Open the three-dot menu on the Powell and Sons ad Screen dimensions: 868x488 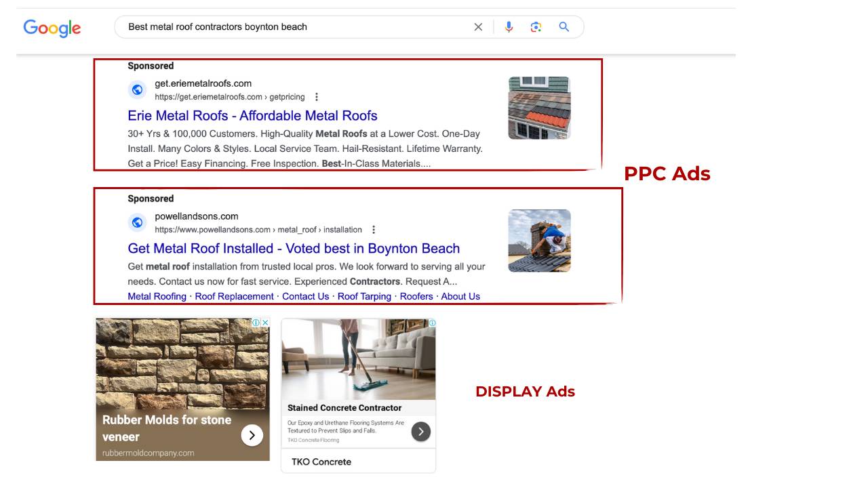pos(373,230)
